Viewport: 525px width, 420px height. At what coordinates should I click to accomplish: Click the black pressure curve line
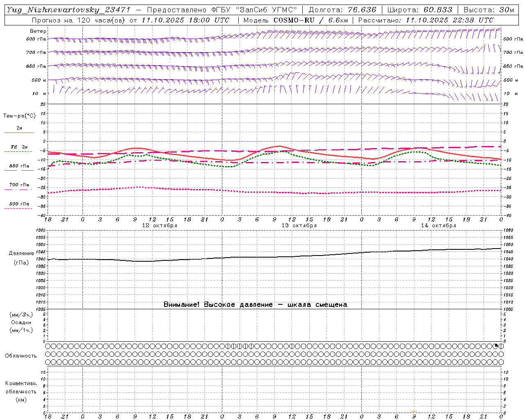point(275,257)
